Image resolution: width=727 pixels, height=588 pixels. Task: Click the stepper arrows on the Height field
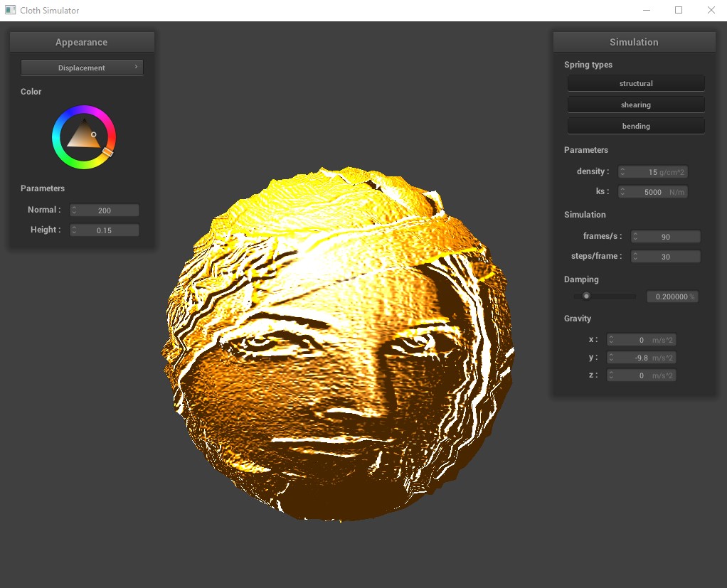pos(74,230)
